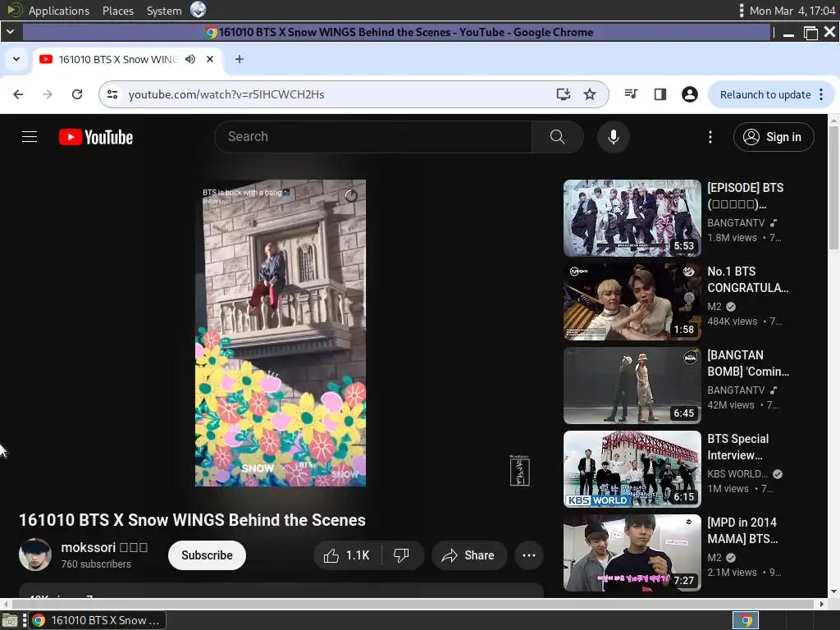Screen dimensions: 840x630
Task: Open the Places menu
Action: 118,11
